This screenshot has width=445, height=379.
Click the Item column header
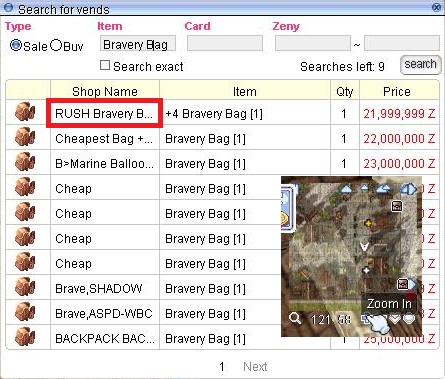tap(245, 91)
